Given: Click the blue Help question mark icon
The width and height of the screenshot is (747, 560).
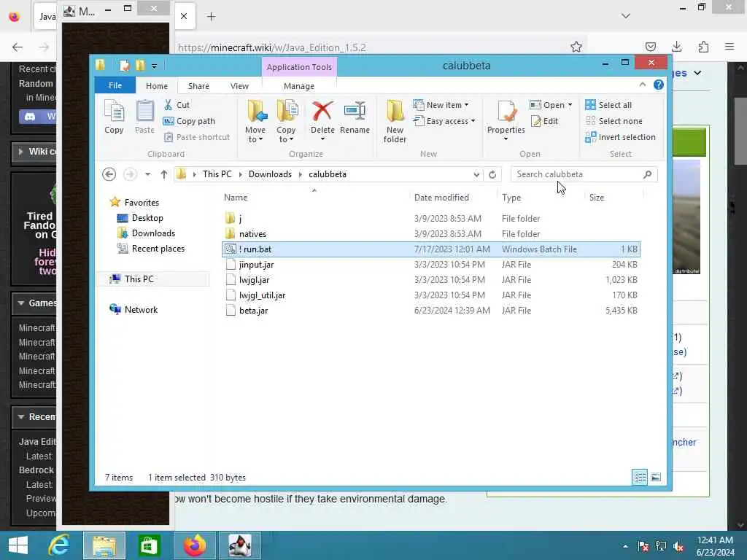Looking at the screenshot, I should click(659, 85).
